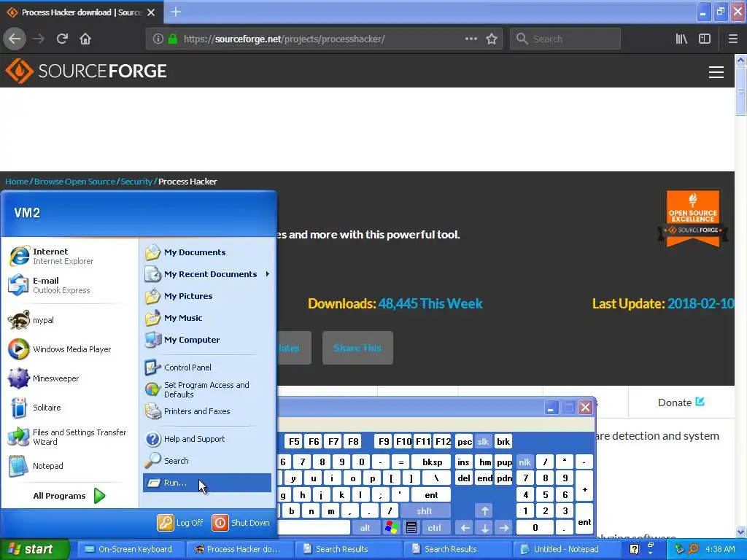747x560 pixels.
Task: Click the up arrow key on keyboard
Action: point(484,511)
